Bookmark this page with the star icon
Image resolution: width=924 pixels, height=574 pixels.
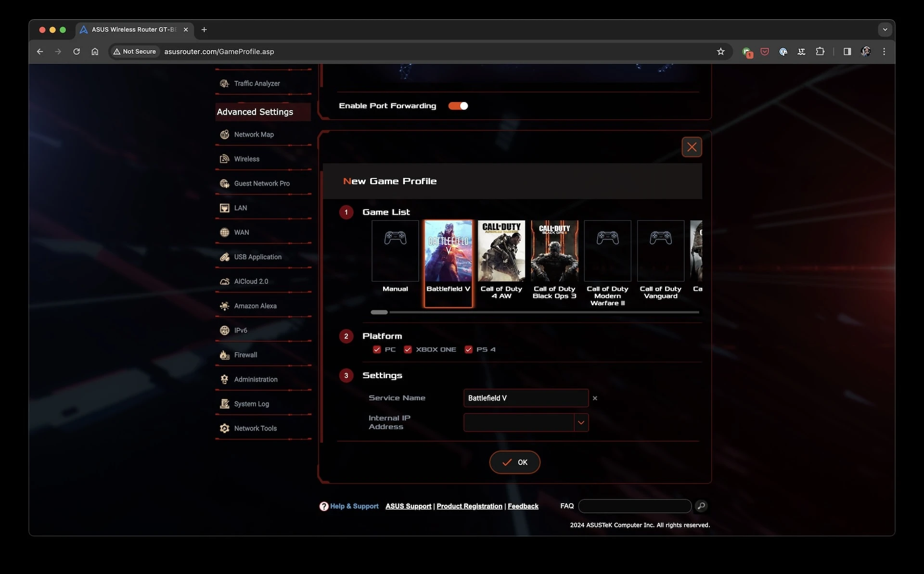coord(720,51)
